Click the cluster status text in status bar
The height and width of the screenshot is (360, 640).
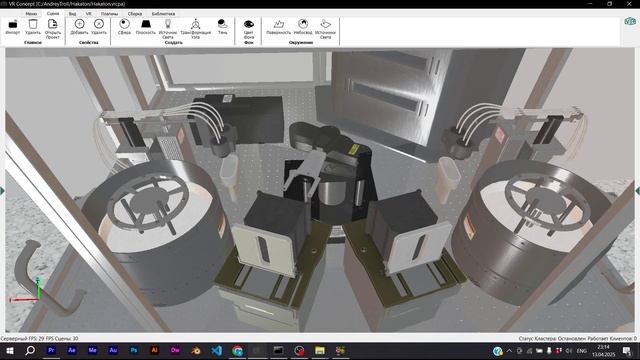tap(578, 338)
